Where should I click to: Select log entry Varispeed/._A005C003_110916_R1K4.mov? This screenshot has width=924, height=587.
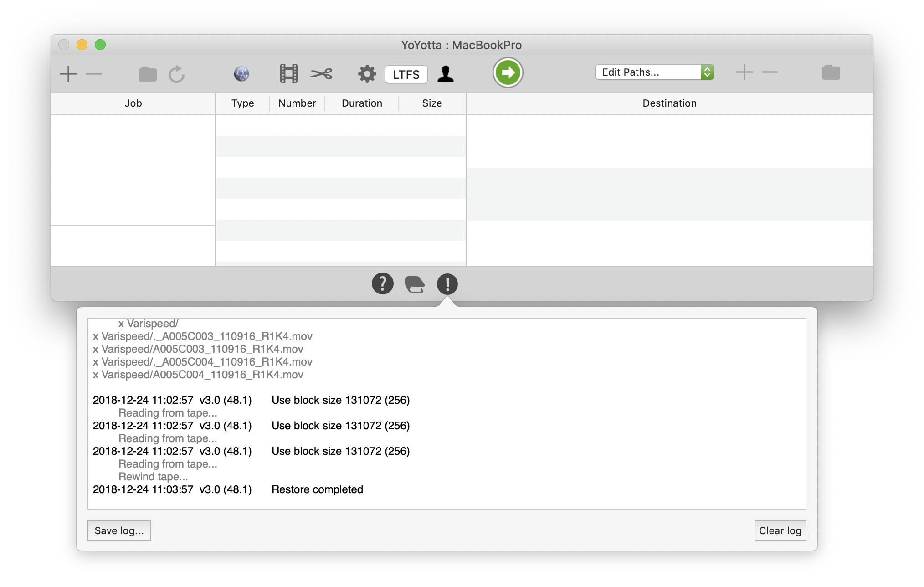(x=203, y=336)
